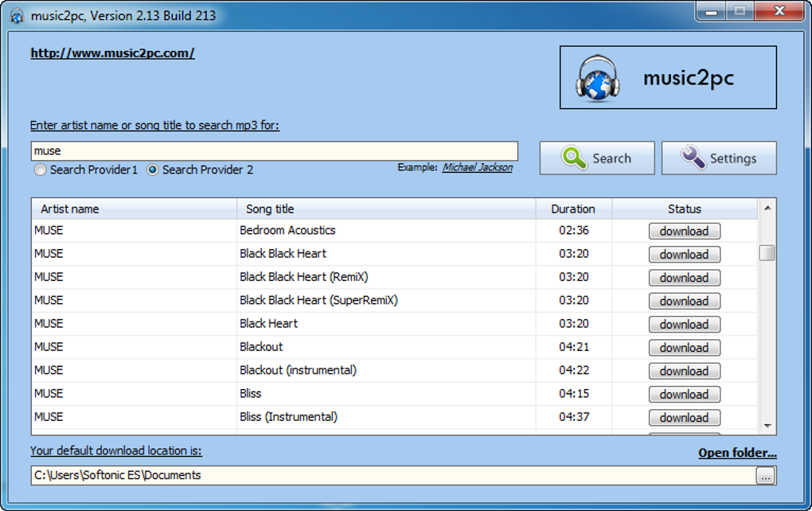Click the Open folder... link
Screen dimensions: 812x511
pyautogui.click(x=737, y=452)
